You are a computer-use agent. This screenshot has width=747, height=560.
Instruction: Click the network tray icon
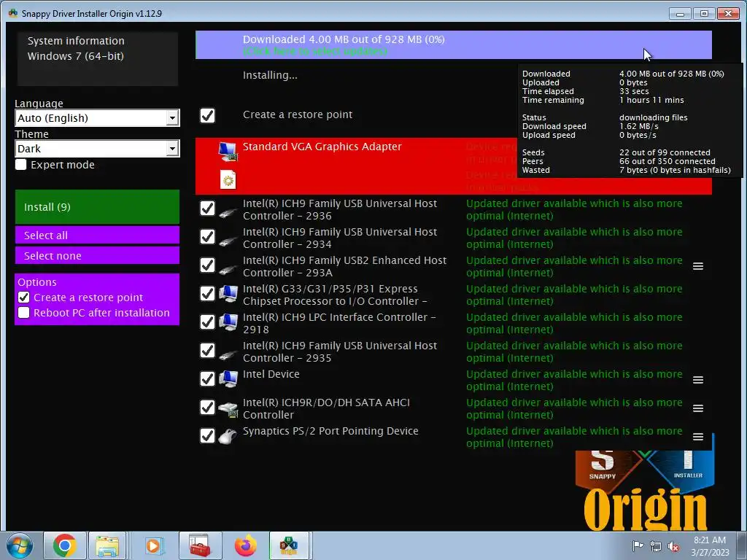tap(656, 546)
